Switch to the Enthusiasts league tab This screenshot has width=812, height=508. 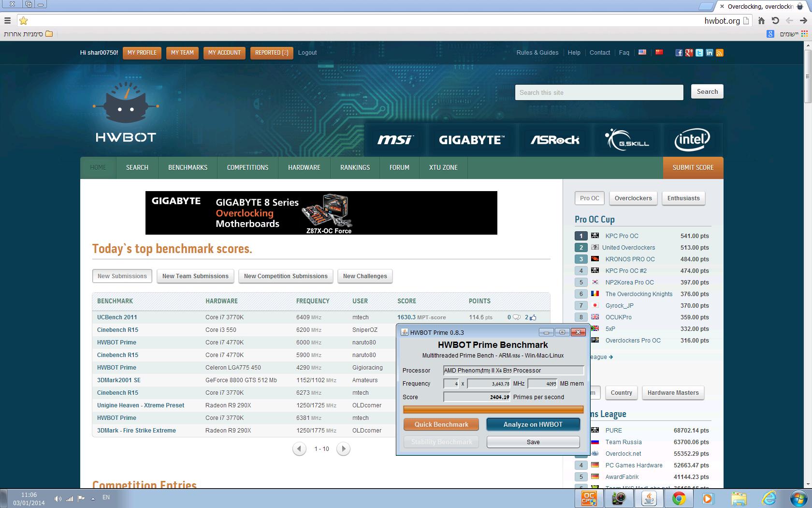point(683,198)
